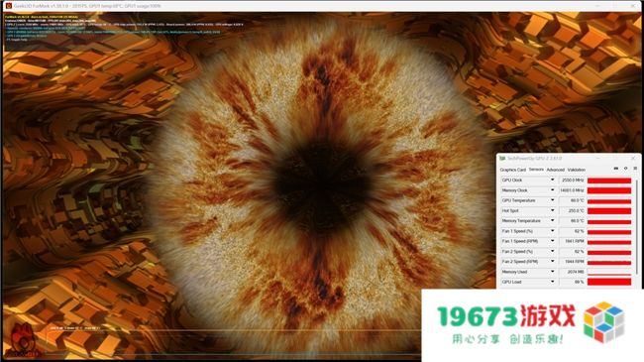Viewport: 644px width, 362px height.
Task: Click the FurMark title bar app icon
Action: coord(9,6)
